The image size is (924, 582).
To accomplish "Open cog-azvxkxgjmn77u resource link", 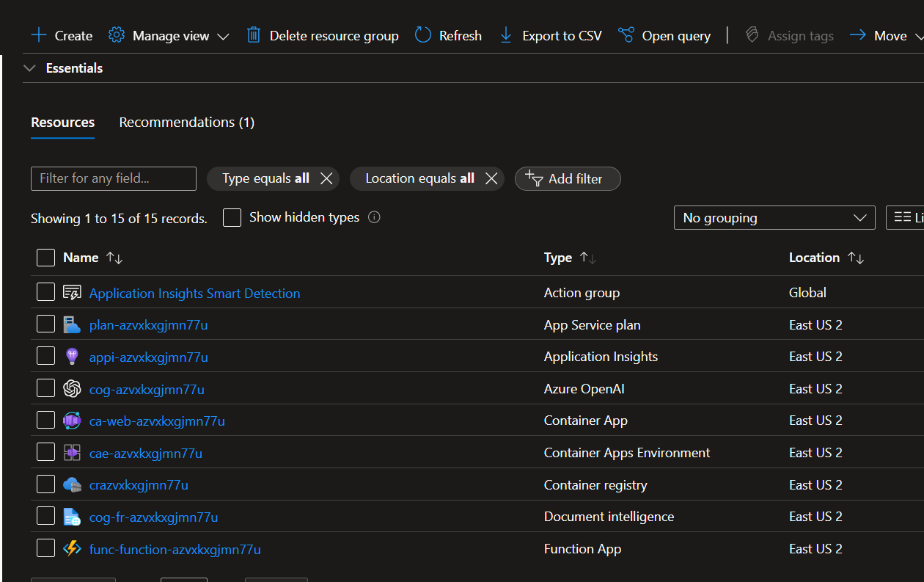I will coord(147,390).
